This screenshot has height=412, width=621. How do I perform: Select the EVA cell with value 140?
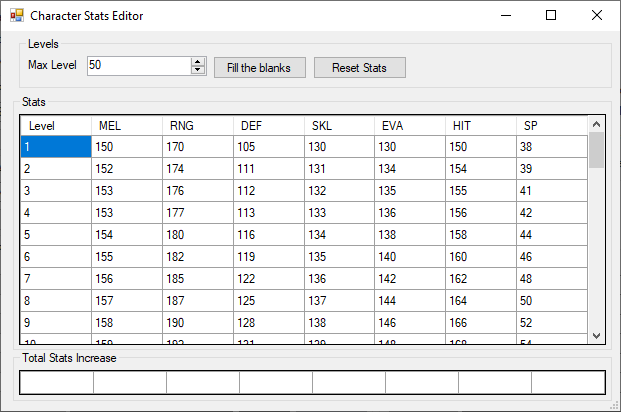(410, 257)
